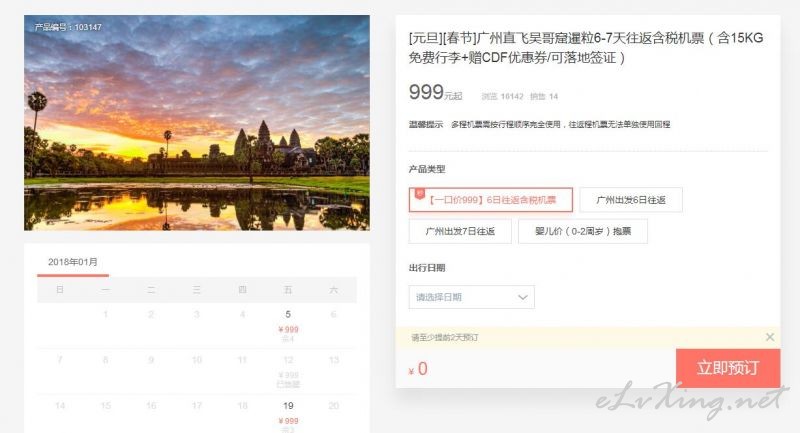Click calendar date 1

point(106,314)
